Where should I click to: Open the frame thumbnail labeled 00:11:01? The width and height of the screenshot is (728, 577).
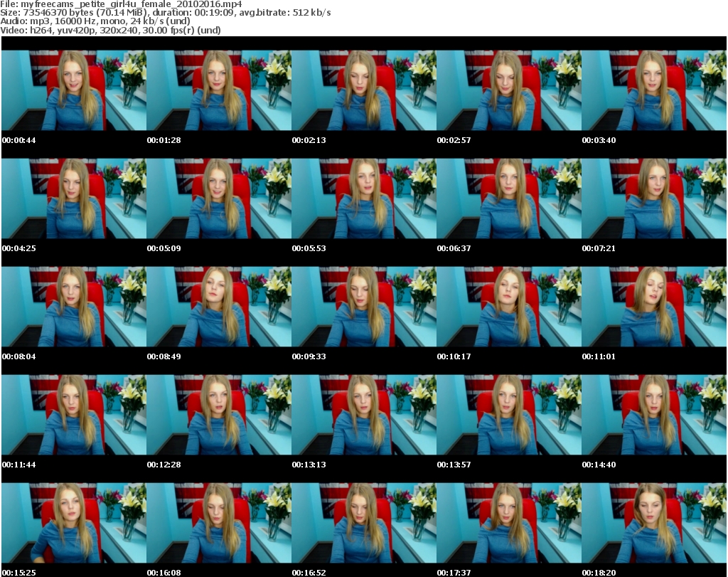coord(654,307)
